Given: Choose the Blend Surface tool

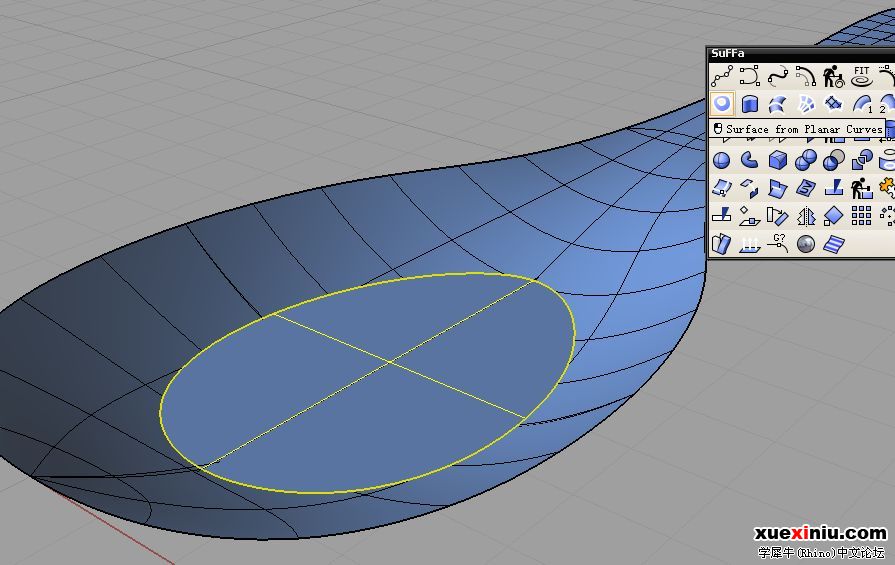Looking at the screenshot, I should [x=777, y=188].
